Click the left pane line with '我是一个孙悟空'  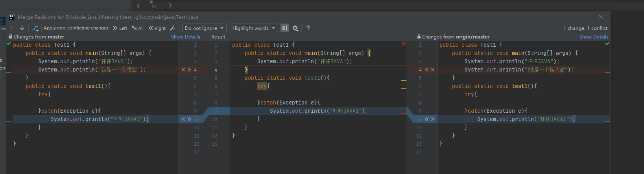(x=92, y=70)
